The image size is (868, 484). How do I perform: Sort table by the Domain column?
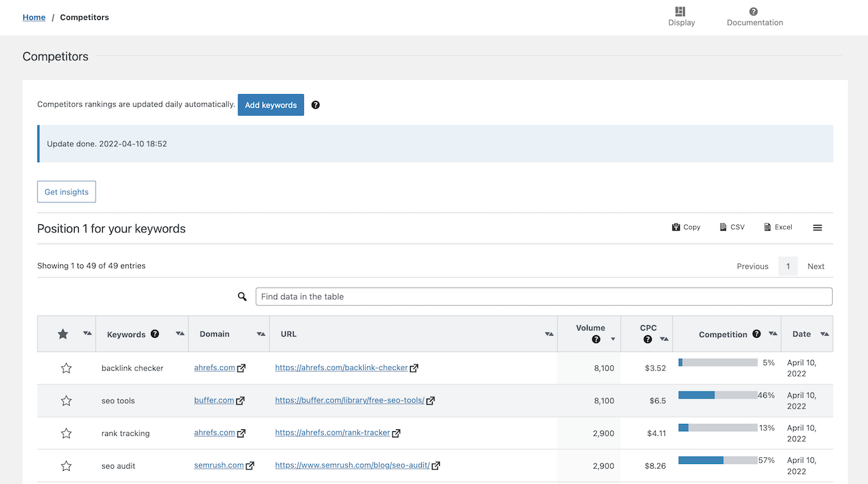[x=260, y=334]
